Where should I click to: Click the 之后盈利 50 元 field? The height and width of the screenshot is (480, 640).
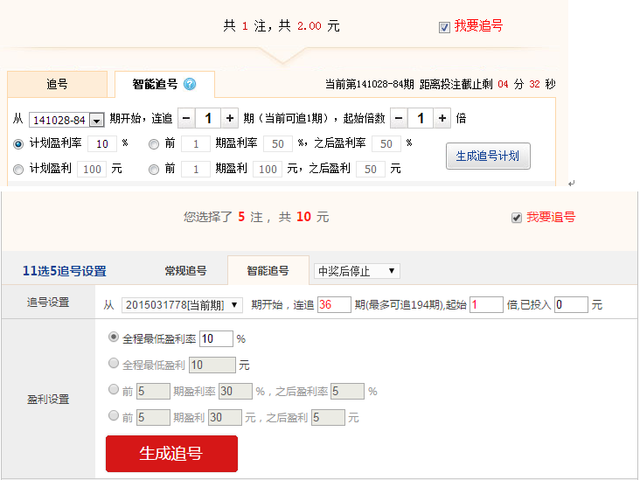(371, 169)
